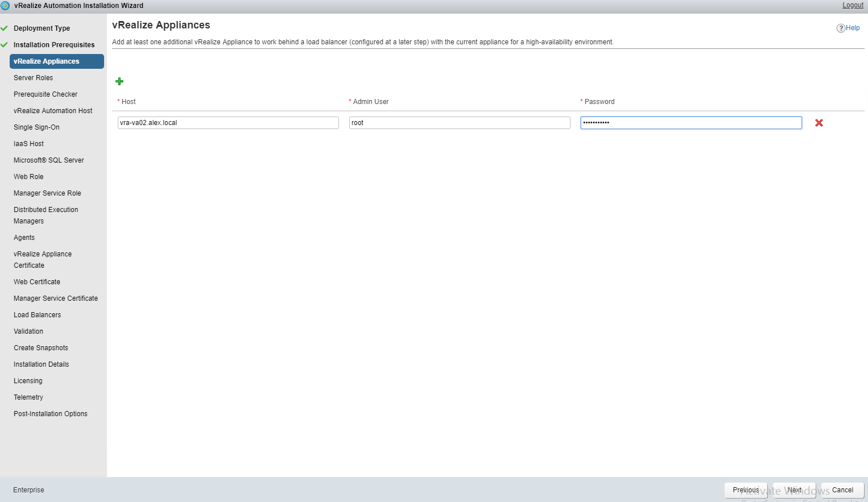
Task: Focus the Host input field
Action: click(x=228, y=123)
